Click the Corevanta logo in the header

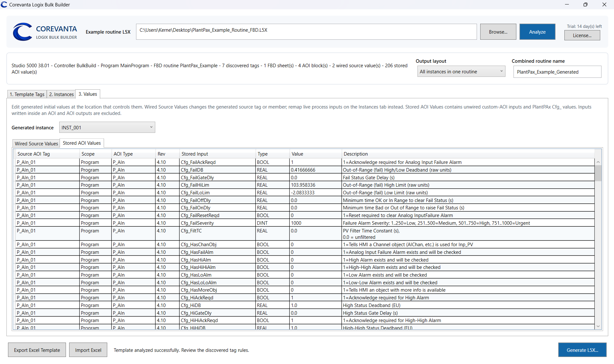coord(45,32)
